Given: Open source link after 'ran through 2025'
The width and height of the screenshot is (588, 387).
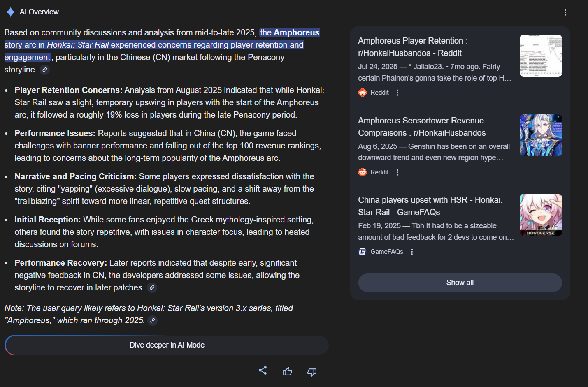Looking at the screenshot, I should [153, 320].
